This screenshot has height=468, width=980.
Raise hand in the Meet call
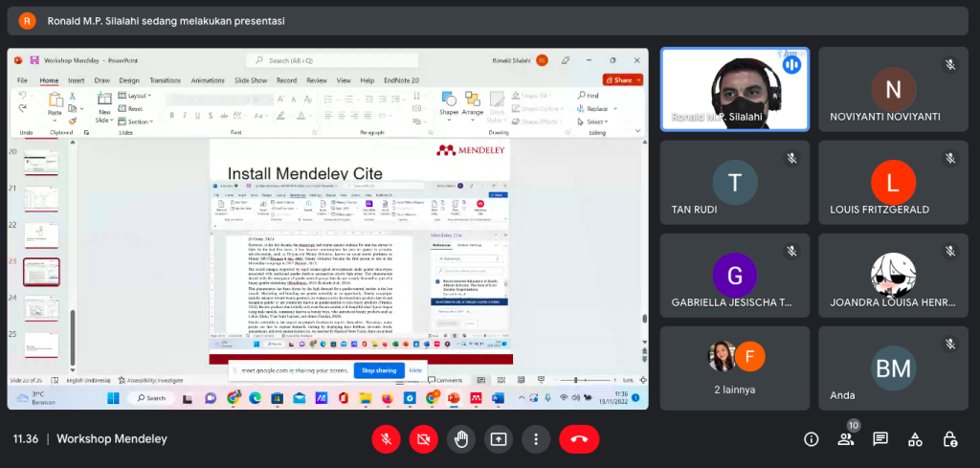click(460, 439)
